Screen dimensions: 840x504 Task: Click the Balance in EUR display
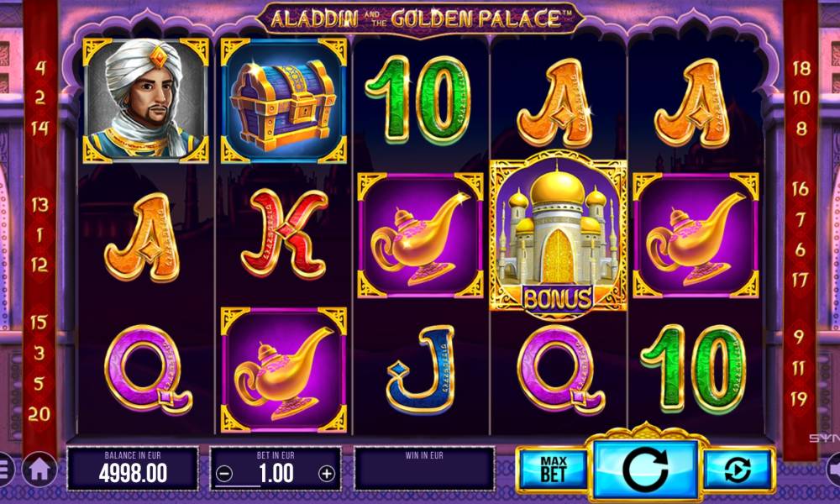[x=133, y=469]
